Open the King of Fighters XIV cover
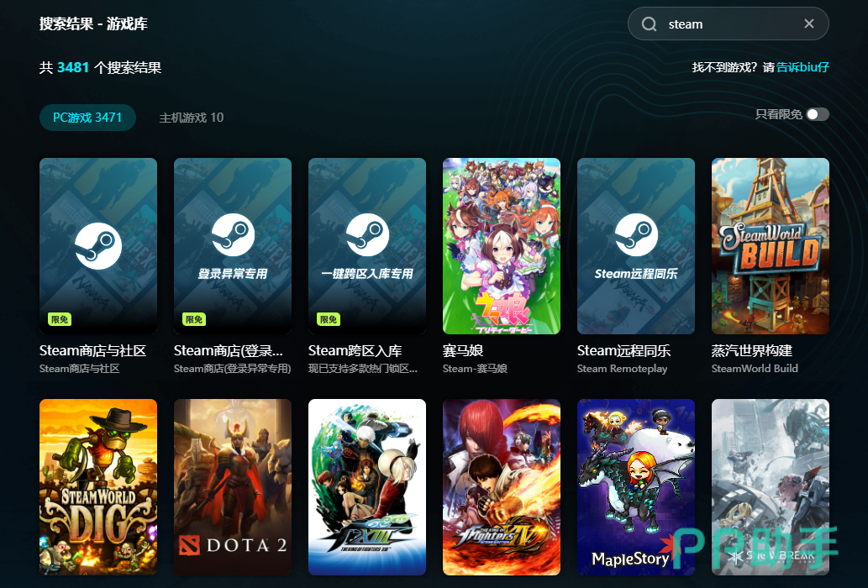868x588 pixels. 502,486
